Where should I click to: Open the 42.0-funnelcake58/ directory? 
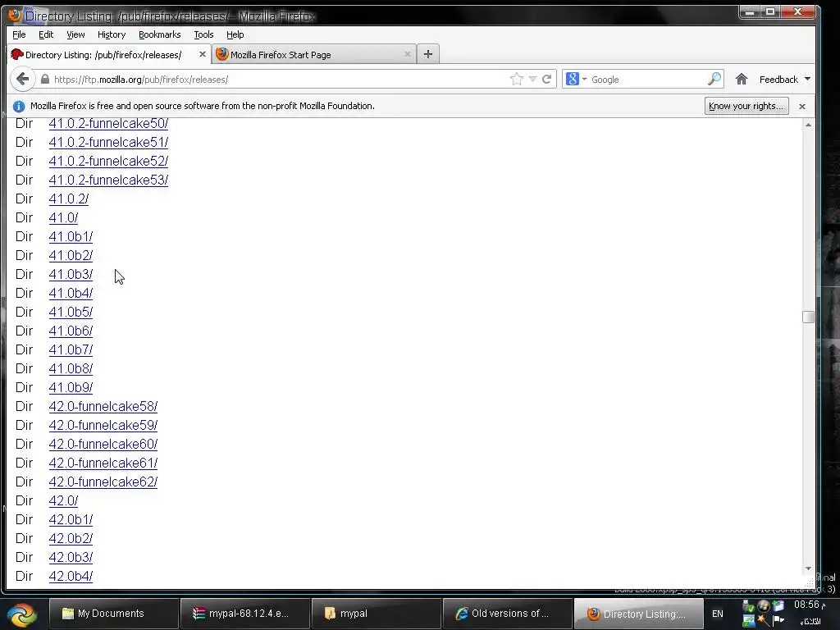coord(103,406)
